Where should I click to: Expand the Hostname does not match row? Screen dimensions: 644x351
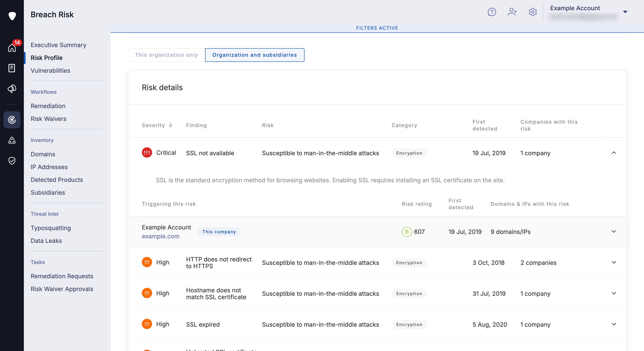pos(614,293)
